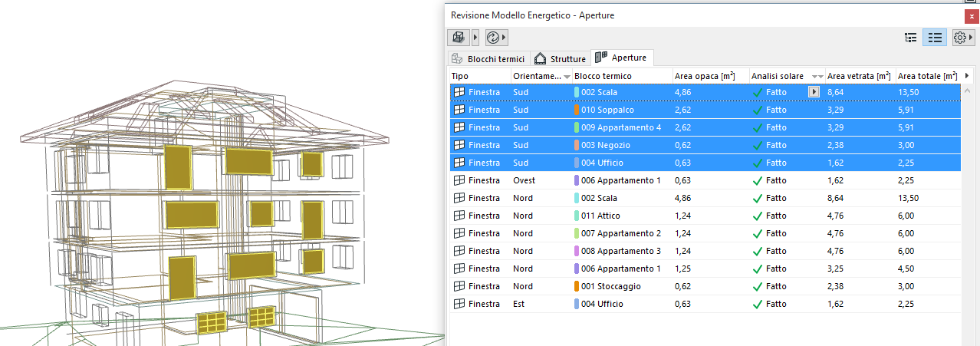
Task: Click Fatto checkmark in 010 Soppalco row
Action: [x=758, y=110]
